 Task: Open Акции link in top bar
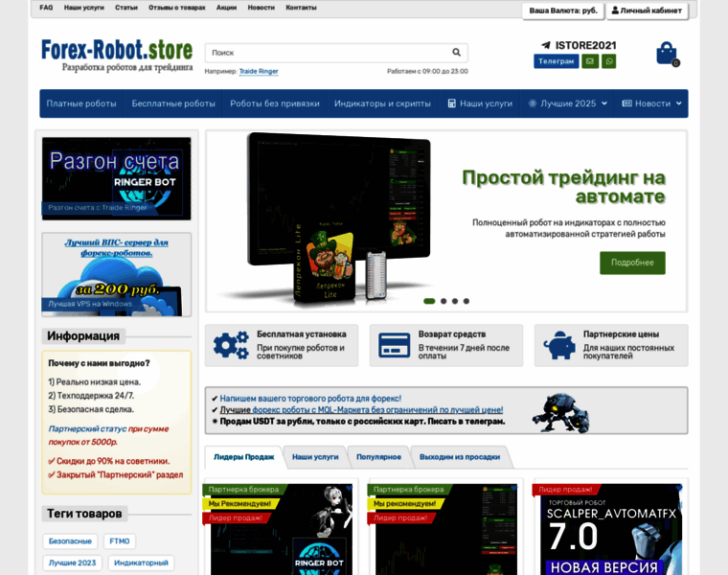click(x=227, y=8)
